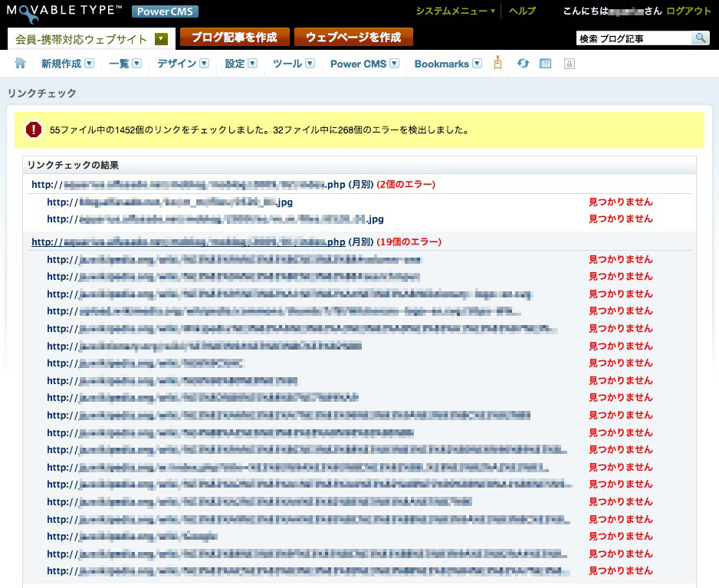Click the red error alert icon

pyautogui.click(x=34, y=130)
